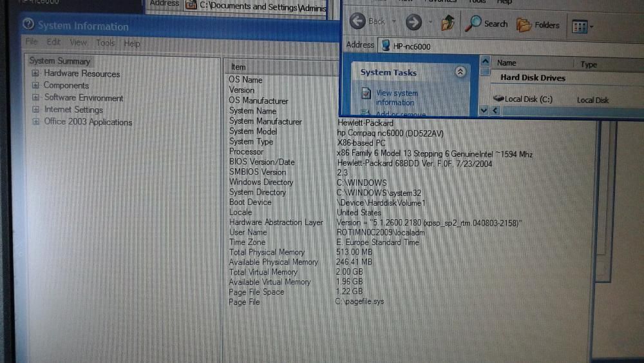The height and width of the screenshot is (363, 644).
Task: Select Hardware Resources tree item
Action: (82, 74)
